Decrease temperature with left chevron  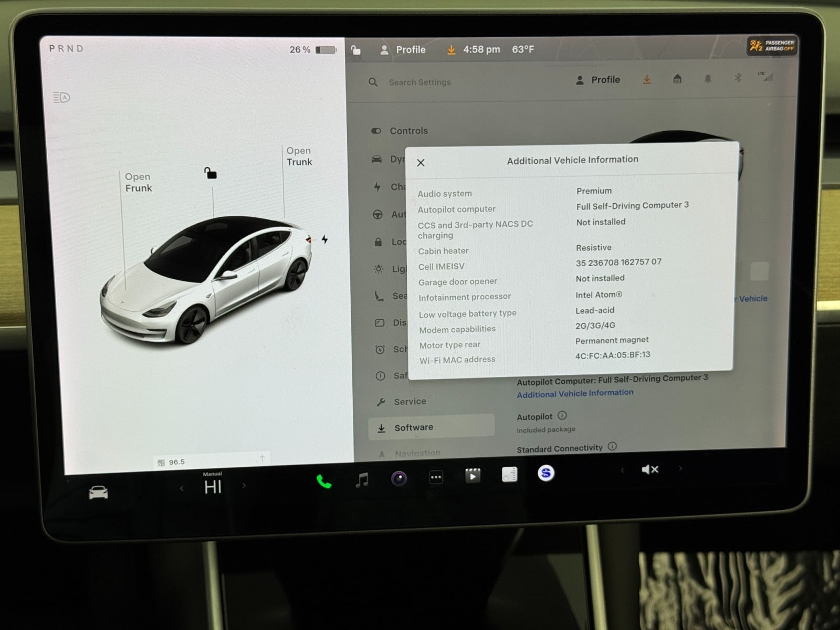tap(182, 488)
